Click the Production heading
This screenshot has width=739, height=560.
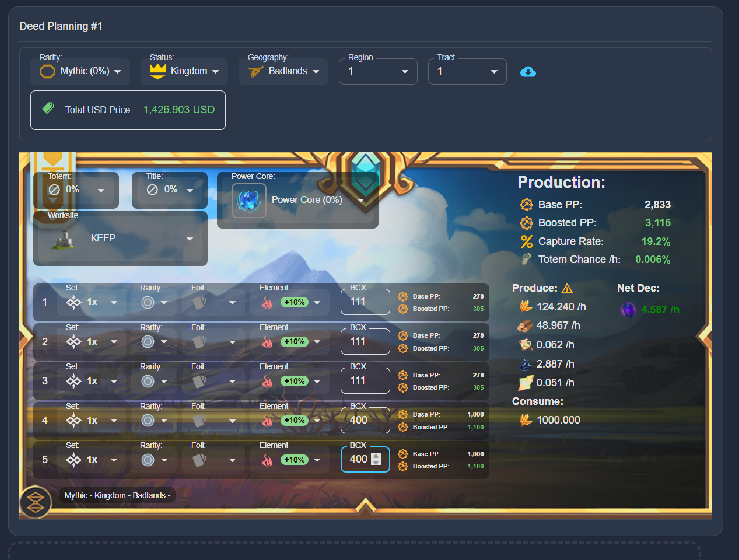[561, 183]
